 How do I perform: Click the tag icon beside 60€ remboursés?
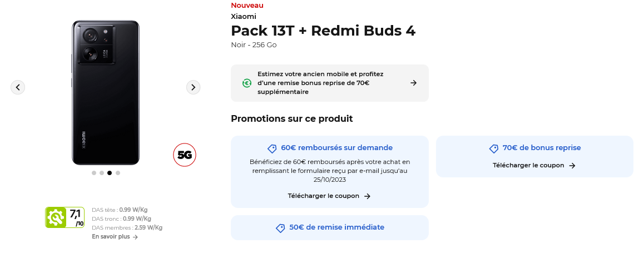[x=272, y=148]
